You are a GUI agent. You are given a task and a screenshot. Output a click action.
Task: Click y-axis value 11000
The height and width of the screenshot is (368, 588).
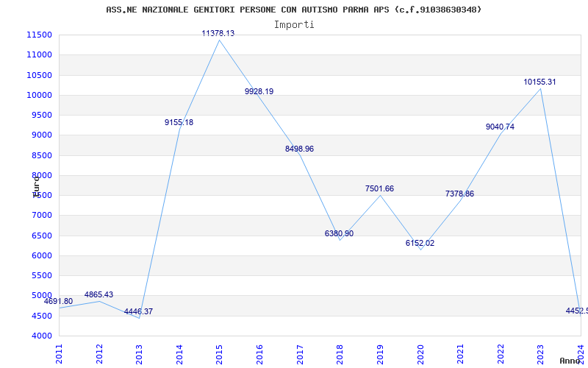(39, 54)
